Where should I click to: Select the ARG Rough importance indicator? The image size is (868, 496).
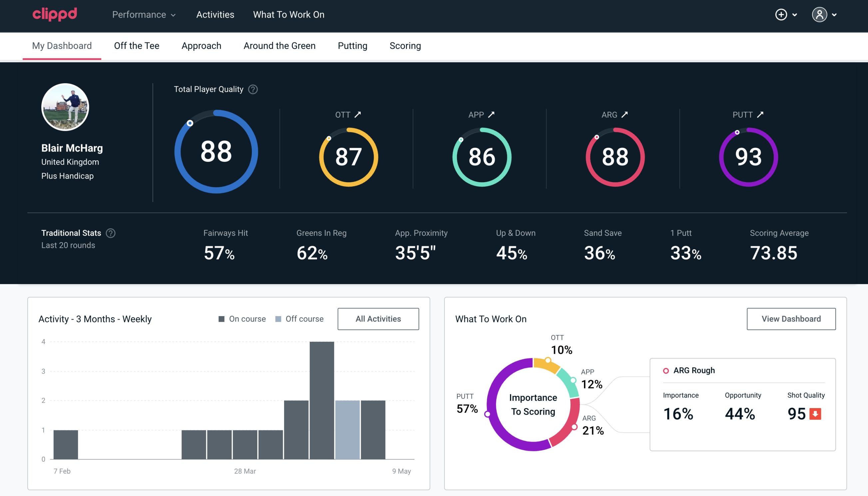[x=679, y=412]
